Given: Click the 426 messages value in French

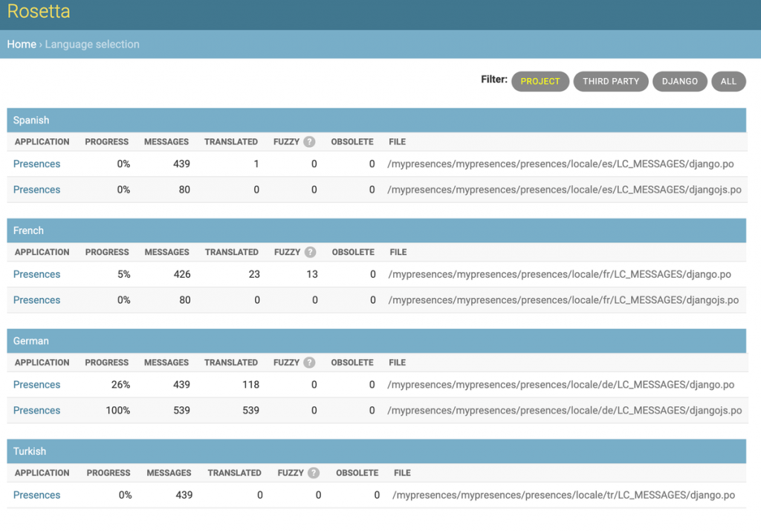Looking at the screenshot, I should [x=182, y=274].
